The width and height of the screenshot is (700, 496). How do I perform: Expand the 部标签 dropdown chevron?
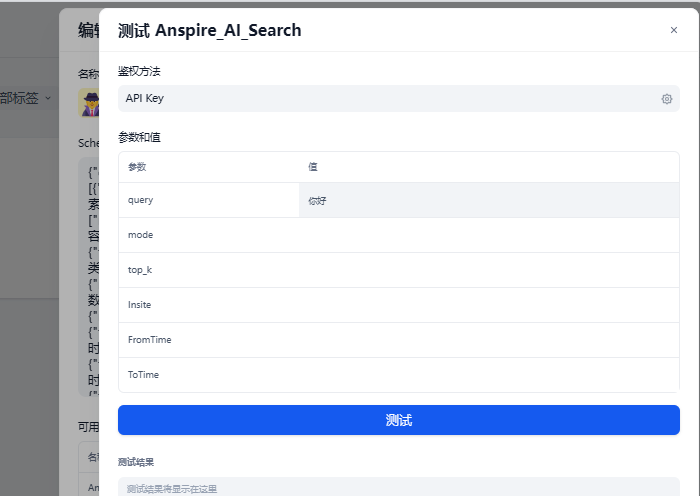click(48, 98)
